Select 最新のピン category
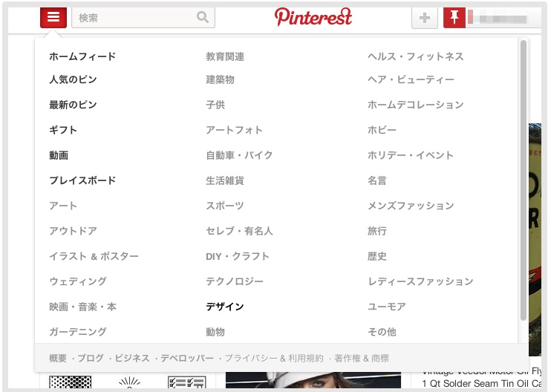The width and height of the screenshot is (551, 392). pyautogui.click(x=73, y=105)
